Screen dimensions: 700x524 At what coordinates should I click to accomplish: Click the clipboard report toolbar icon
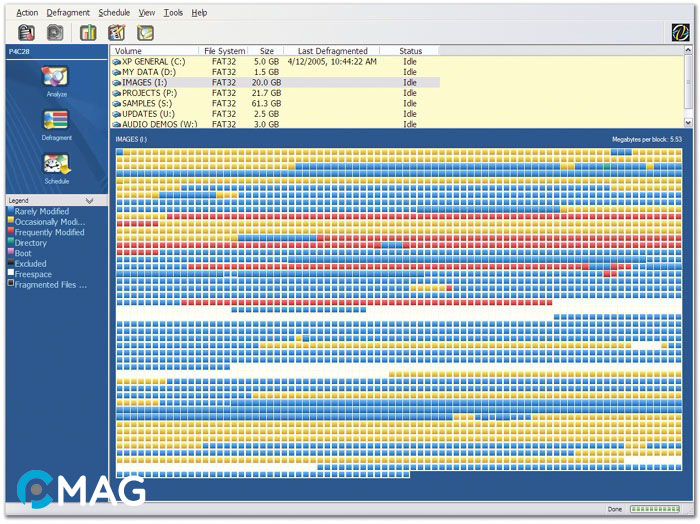tap(26, 33)
